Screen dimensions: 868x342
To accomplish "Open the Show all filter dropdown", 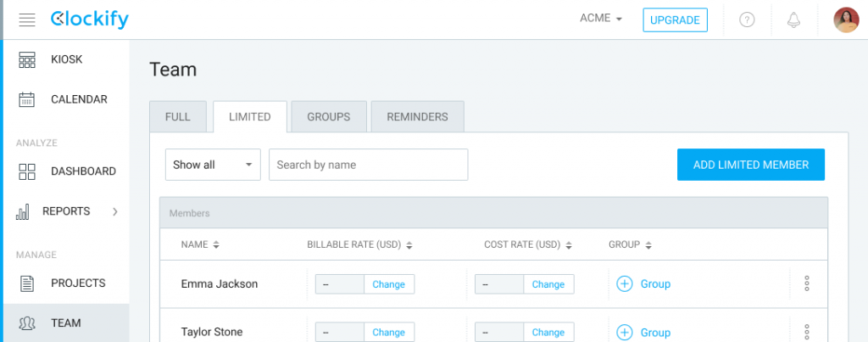I will pos(213,165).
